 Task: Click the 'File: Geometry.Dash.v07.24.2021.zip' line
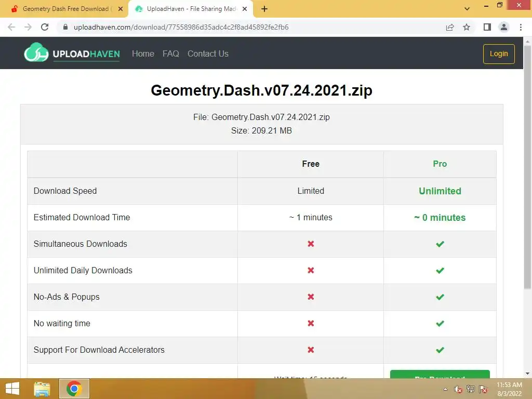262,117
